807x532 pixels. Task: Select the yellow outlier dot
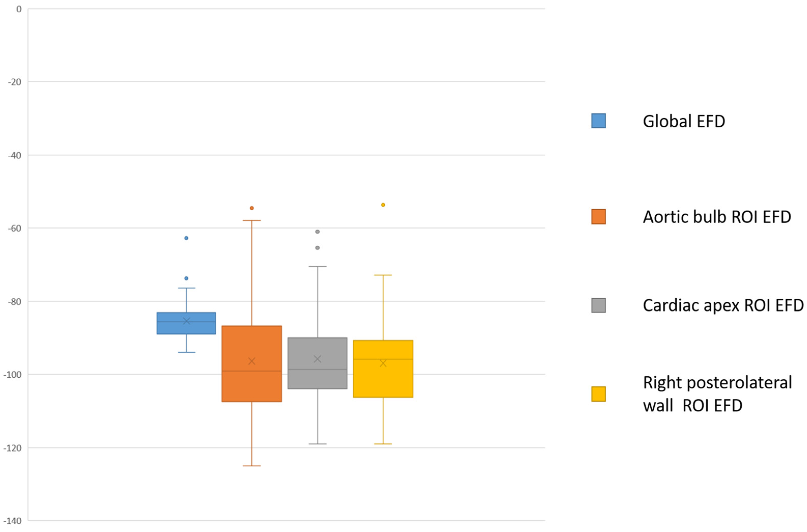click(383, 205)
